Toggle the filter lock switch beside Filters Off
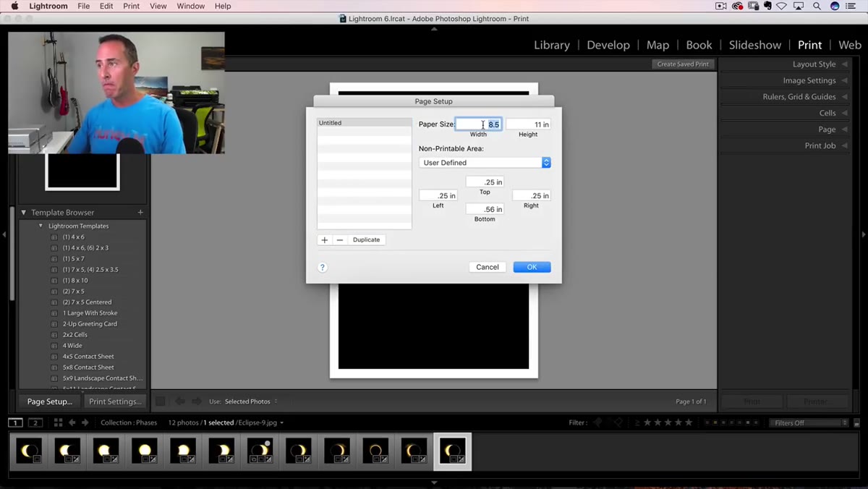The width and height of the screenshot is (868, 489). click(x=856, y=423)
